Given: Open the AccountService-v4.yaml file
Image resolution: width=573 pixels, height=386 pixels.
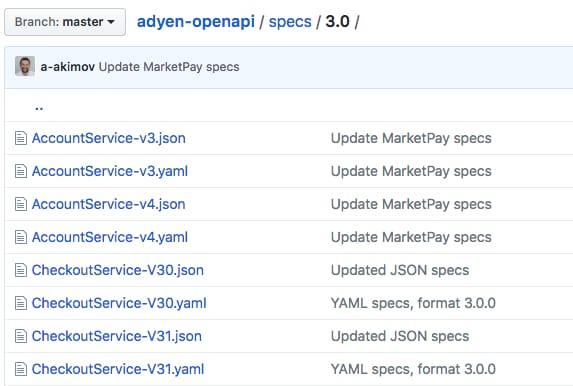Looking at the screenshot, I should (x=110, y=237).
